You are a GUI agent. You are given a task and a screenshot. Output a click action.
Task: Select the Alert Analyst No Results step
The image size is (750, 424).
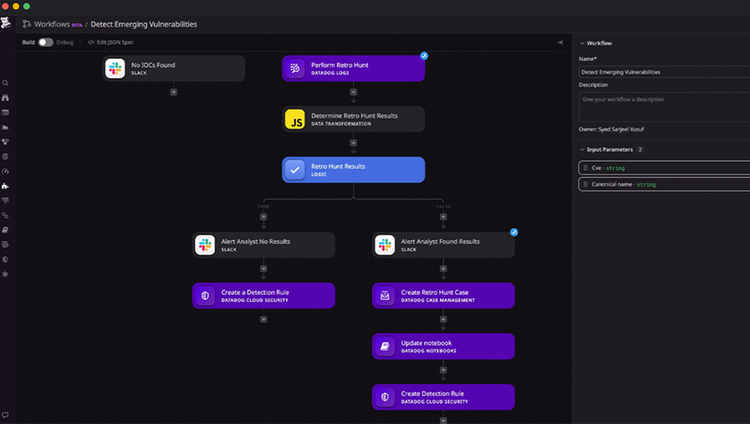pos(264,245)
